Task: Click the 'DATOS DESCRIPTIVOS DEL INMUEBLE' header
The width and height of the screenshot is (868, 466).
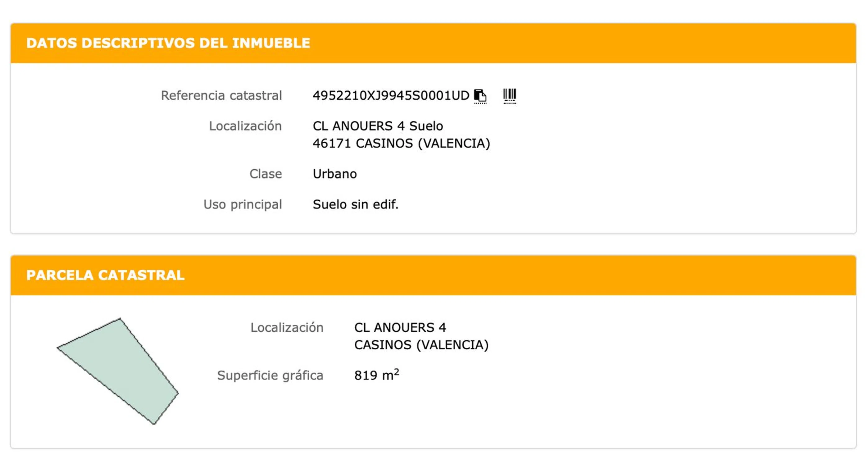Action: click(x=168, y=43)
